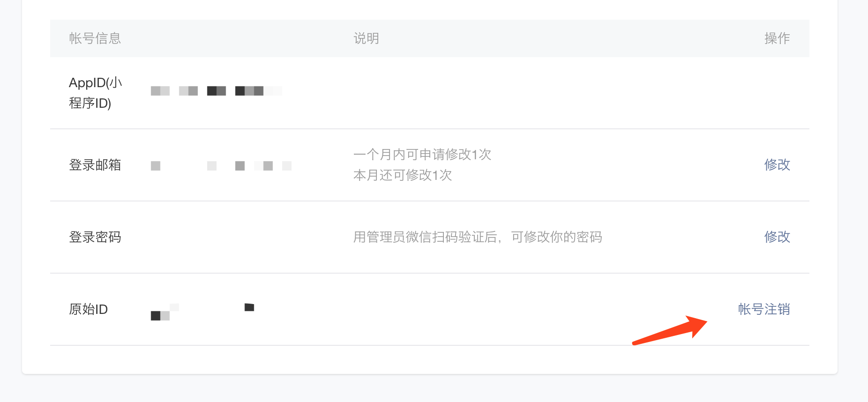Click the 登录密码 row label
868x402 pixels.
pos(95,237)
